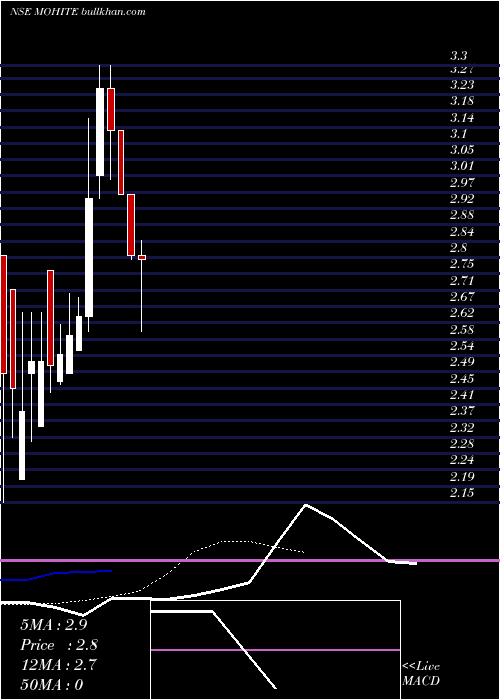Viewport: 500px width, 700px height.
Task: Click the 2.8 price axis label
Action: point(458,248)
